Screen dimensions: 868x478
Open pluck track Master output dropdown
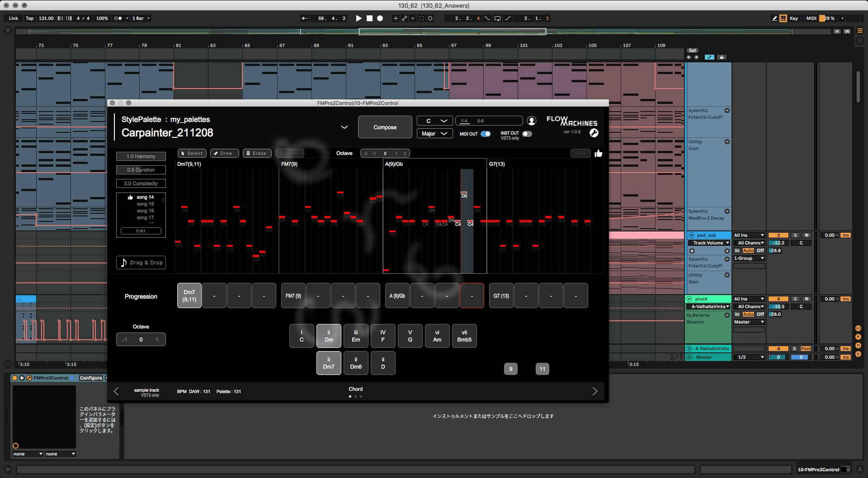[x=749, y=322]
